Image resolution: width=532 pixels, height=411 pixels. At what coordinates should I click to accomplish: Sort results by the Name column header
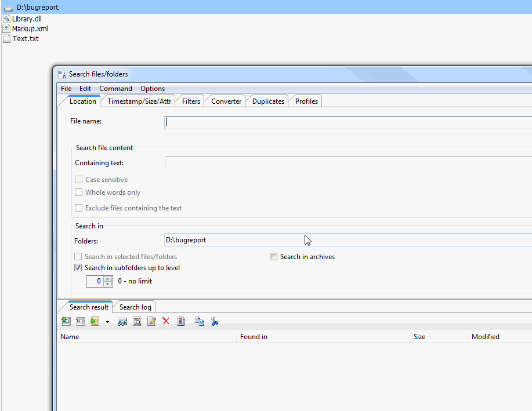147,337
